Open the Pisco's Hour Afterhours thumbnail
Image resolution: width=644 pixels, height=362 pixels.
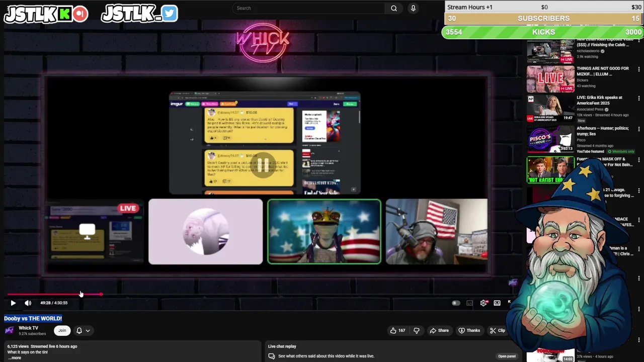click(550, 139)
